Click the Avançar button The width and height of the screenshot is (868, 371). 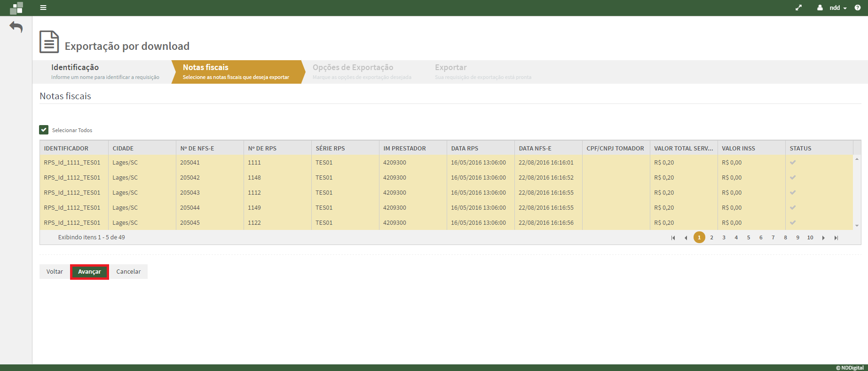point(89,272)
